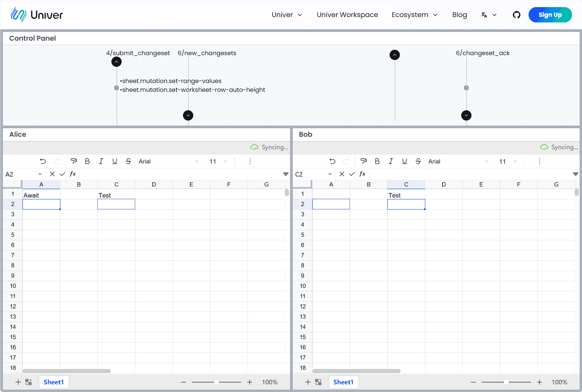Screen dimensions: 582x392
Task: Apply strikethrough in Bob's toolbar
Action: pos(418,161)
